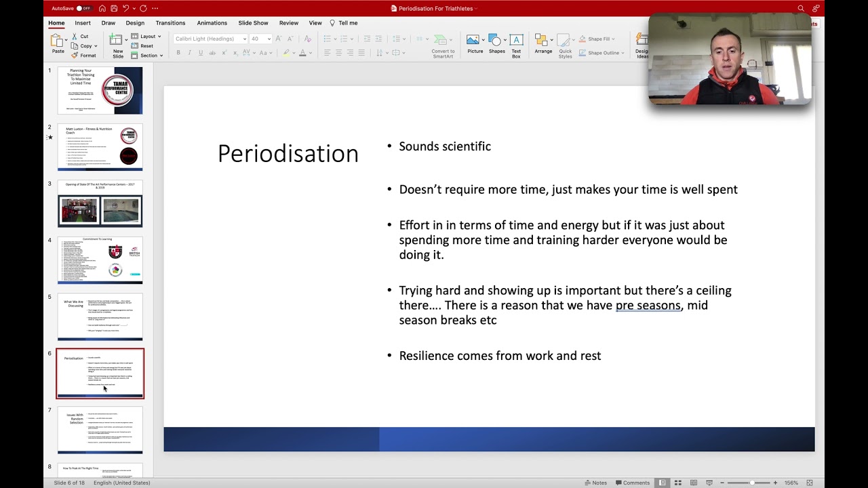Redo the action with the circular arrow
Viewport: 868px width, 488px height.
click(x=143, y=8)
